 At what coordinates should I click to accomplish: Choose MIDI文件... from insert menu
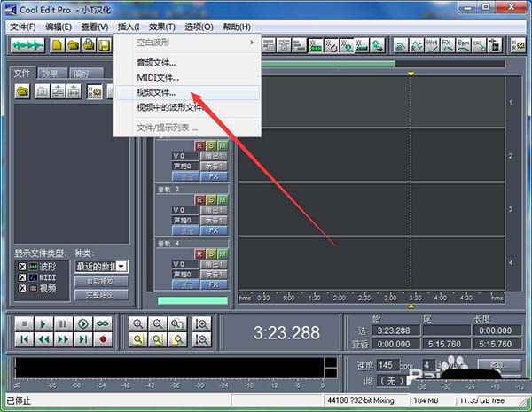click(x=187, y=78)
